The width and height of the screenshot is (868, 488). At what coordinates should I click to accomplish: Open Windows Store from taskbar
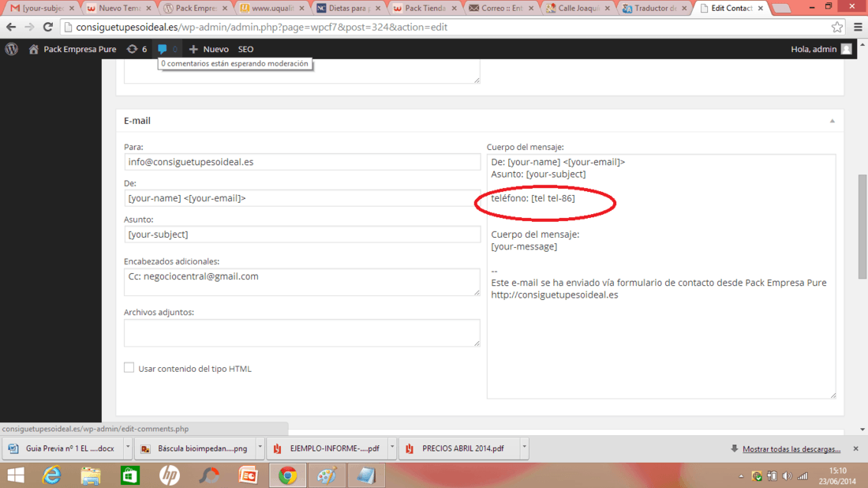(x=130, y=475)
